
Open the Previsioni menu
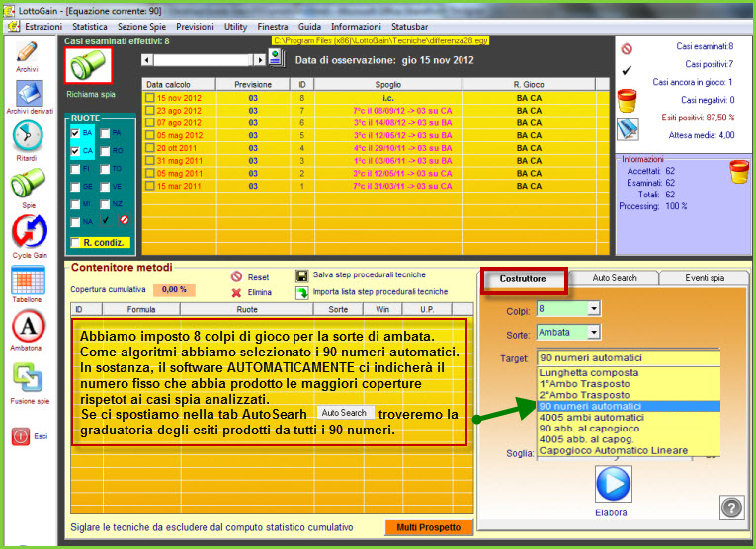tap(195, 27)
